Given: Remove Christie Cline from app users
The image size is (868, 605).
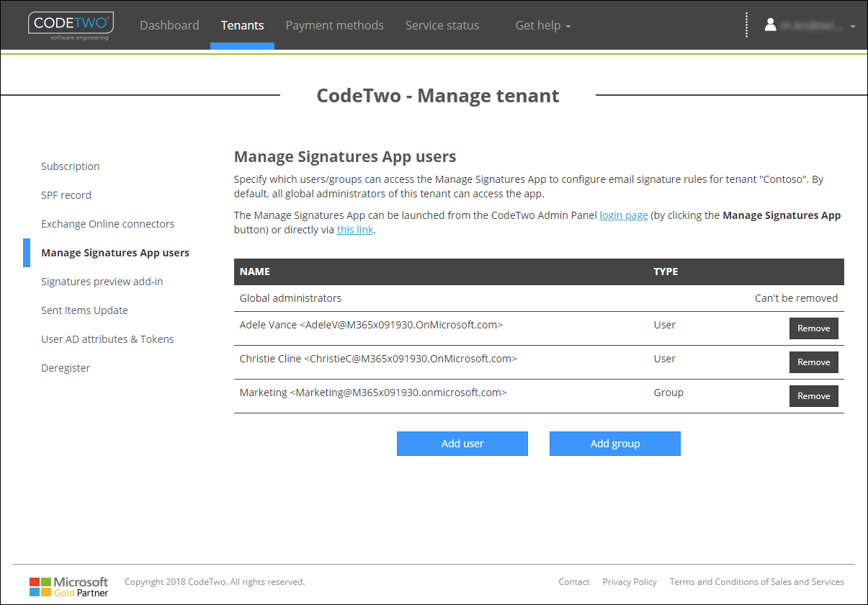Looking at the screenshot, I should pyautogui.click(x=814, y=362).
